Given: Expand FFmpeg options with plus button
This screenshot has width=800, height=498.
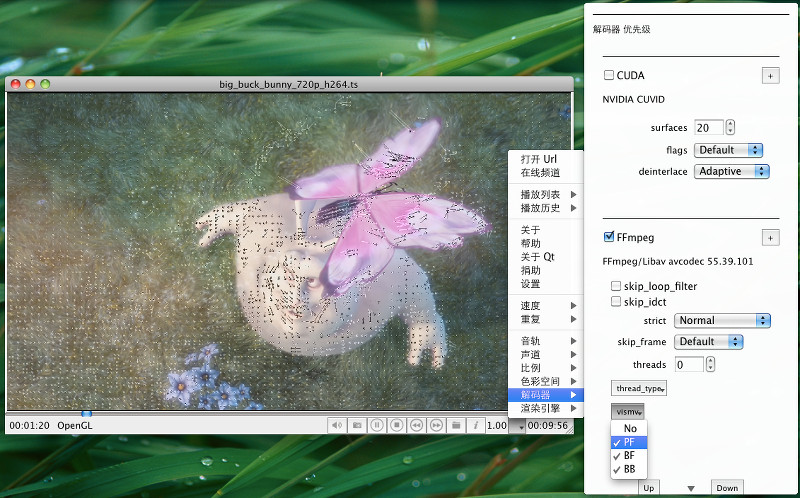Looking at the screenshot, I should coord(770,238).
